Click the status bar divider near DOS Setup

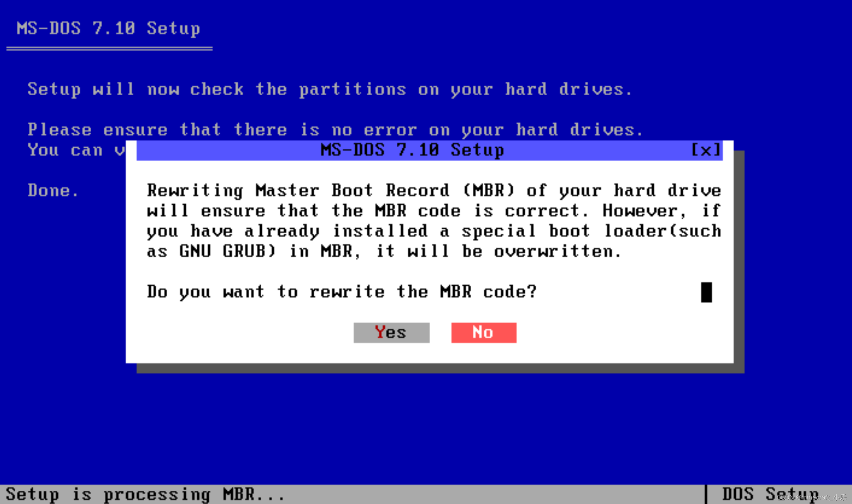click(x=706, y=493)
